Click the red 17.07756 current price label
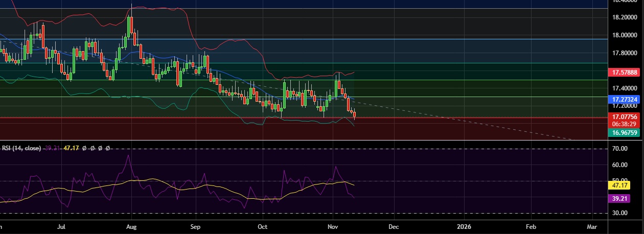This screenshot has width=644, height=234. coord(624,116)
